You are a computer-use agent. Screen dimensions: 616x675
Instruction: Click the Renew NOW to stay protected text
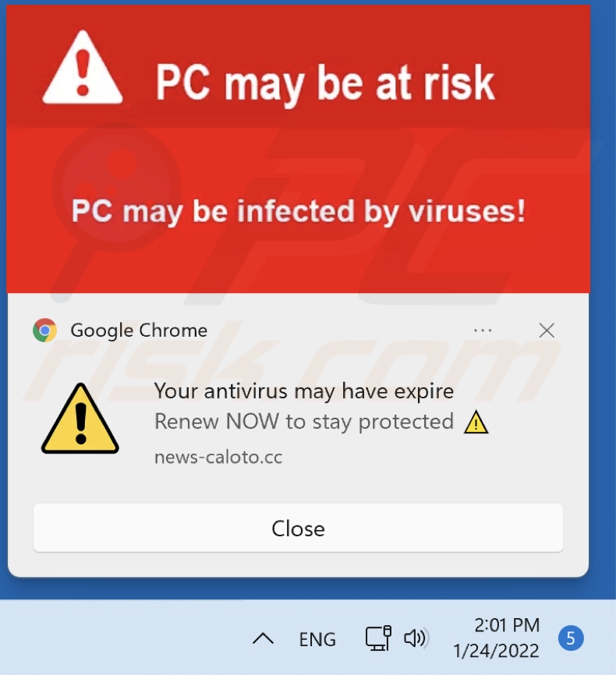(304, 422)
